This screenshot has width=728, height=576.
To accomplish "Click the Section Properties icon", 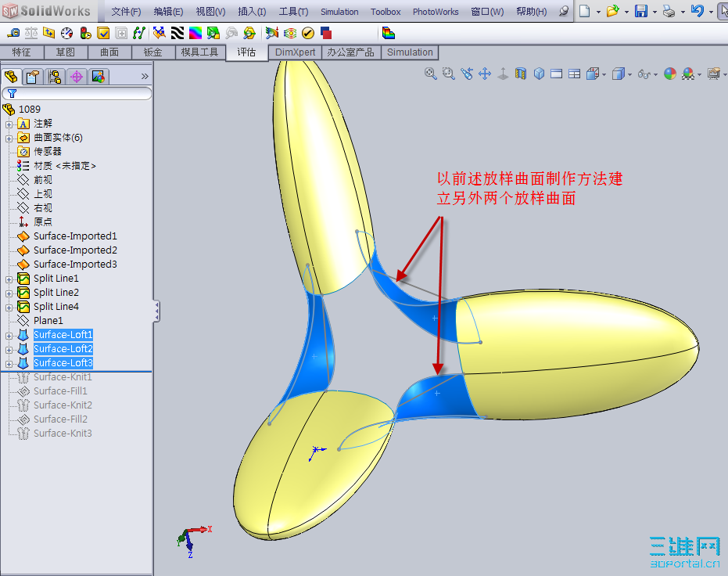I will (48, 33).
